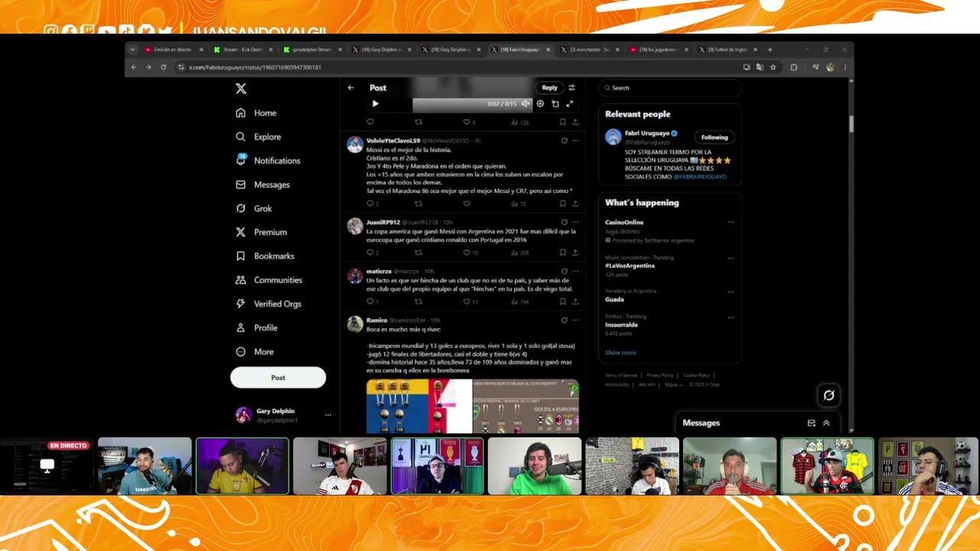Click the Reply button in Post header
The image size is (980, 551).
pyautogui.click(x=550, y=87)
